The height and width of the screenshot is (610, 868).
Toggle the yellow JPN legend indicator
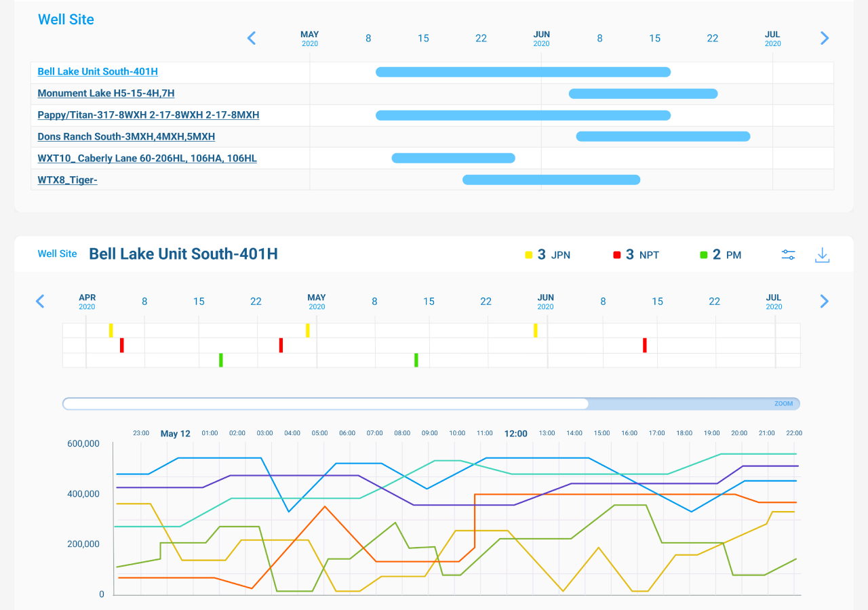(529, 255)
